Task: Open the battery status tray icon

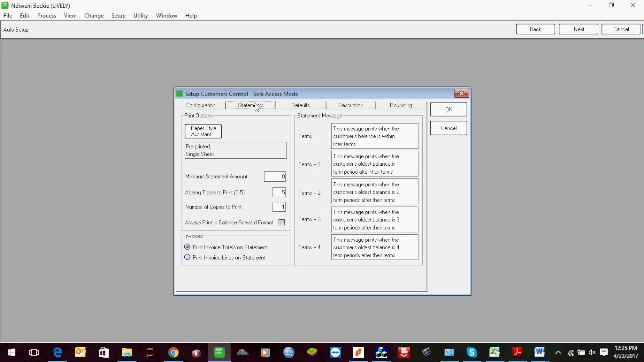Action: [x=581, y=353]
